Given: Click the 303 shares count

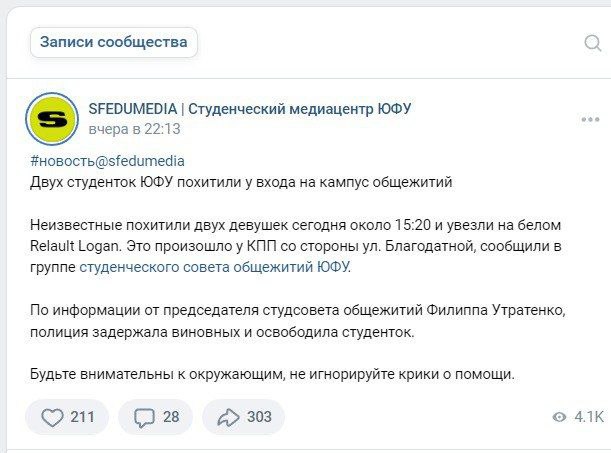Looking at the screenshot, I should [259, 417].
